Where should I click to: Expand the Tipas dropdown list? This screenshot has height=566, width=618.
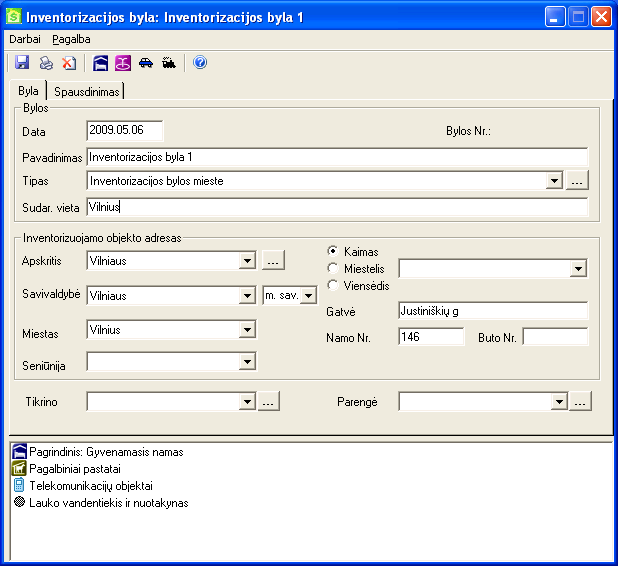(554, 181)
